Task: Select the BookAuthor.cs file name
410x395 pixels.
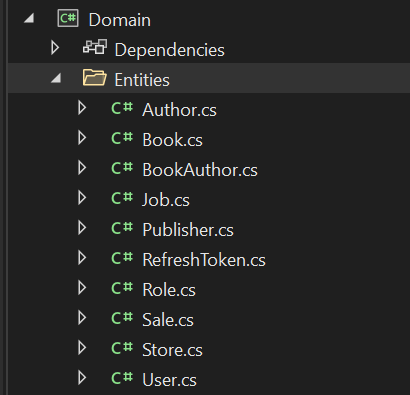Action: tap(200, 170)
